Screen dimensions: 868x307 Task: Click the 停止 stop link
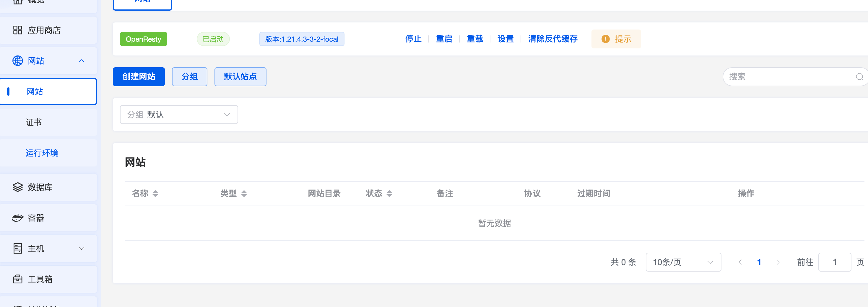click(413, 39)
